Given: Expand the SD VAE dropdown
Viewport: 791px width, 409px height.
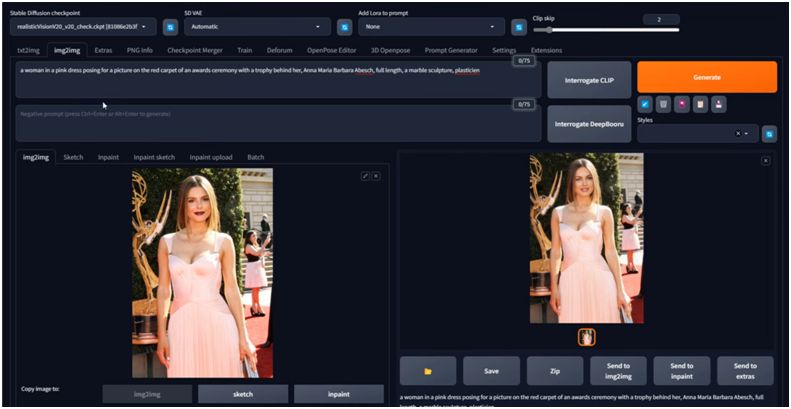Looking at the screenshot, I should (258, 27).
